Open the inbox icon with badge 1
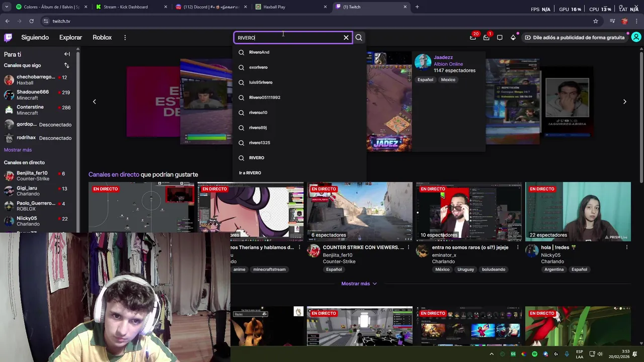644x362 pixels. (x=487, y=37)
